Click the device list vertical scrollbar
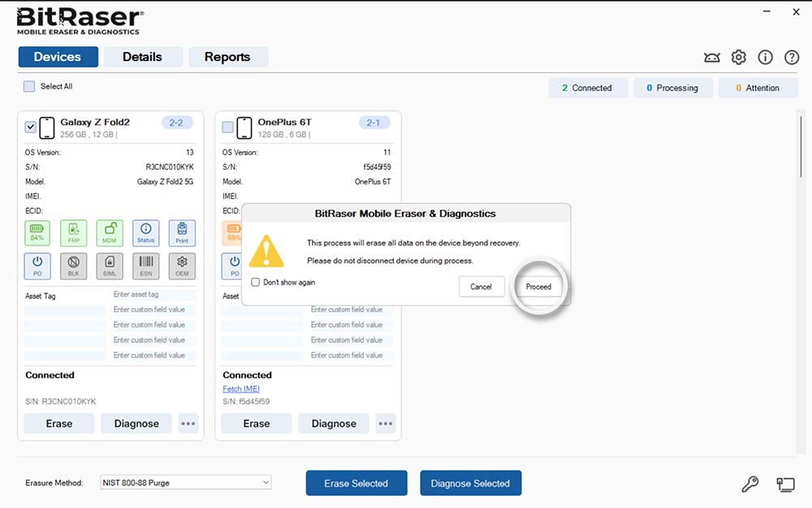The image size is (812, 508). [x=801, y=145]
